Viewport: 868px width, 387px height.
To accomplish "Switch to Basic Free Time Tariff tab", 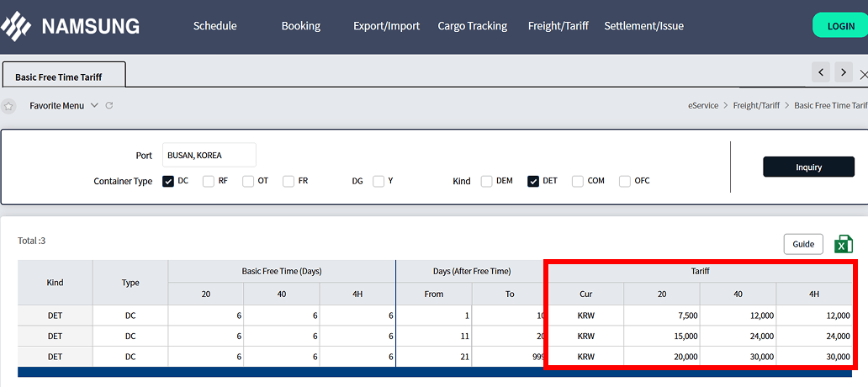I will point(59,77).
